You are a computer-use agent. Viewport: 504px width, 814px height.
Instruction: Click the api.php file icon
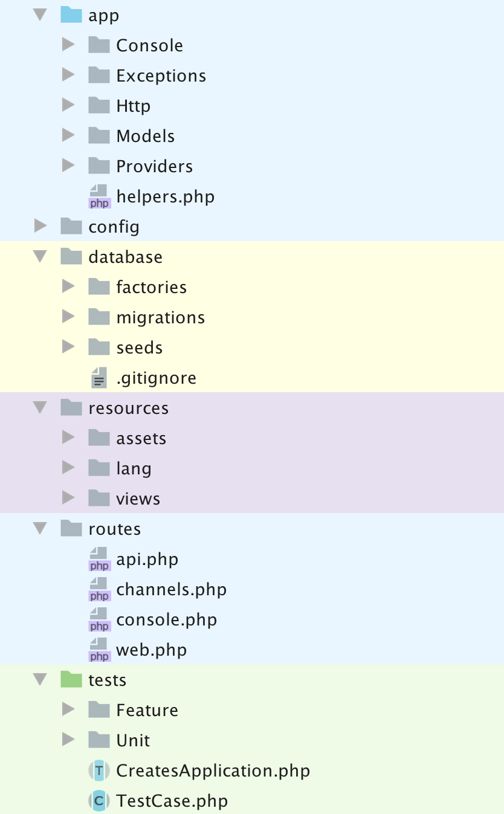click(x=99, y=559)
